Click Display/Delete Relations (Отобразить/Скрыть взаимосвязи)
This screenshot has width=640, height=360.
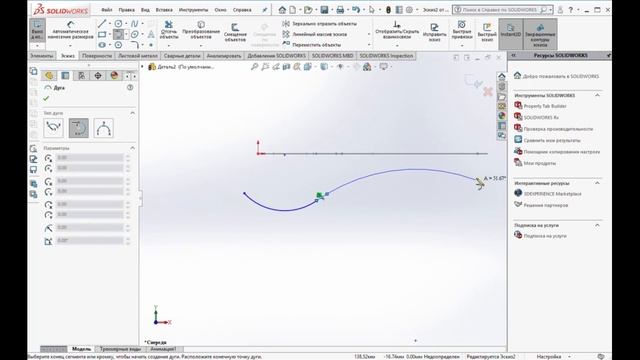coord(397,30)
